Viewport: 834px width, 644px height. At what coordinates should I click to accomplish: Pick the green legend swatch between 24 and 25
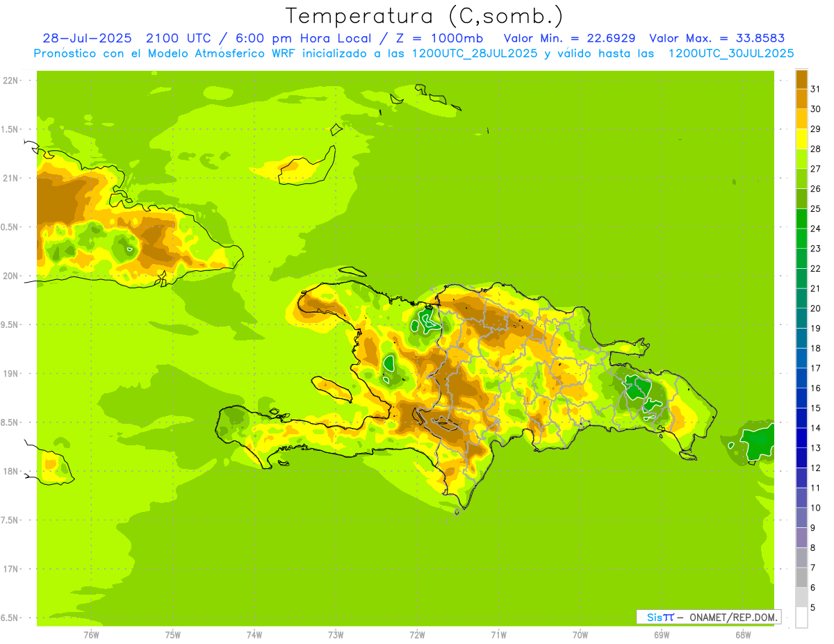coord(801,218)
